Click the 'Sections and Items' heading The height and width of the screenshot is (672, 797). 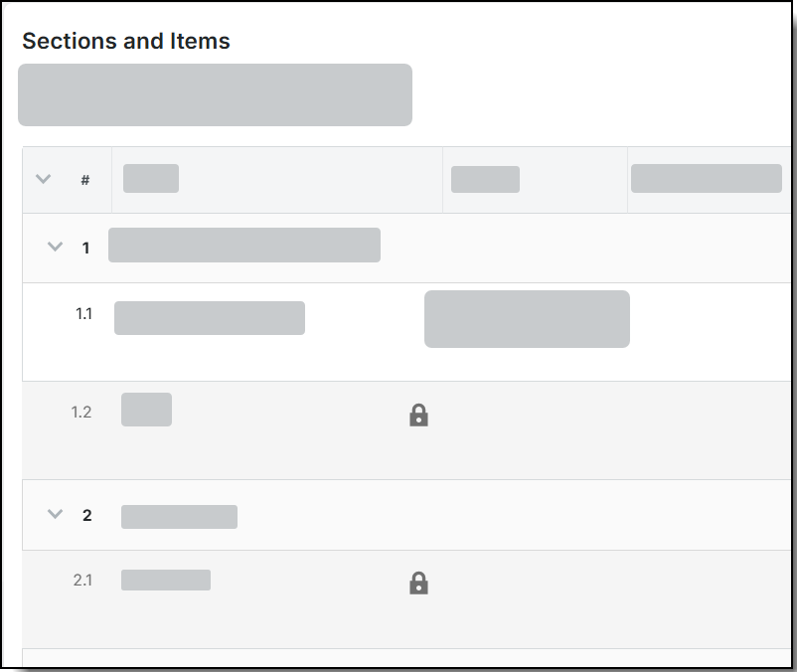tap(124, 41)
